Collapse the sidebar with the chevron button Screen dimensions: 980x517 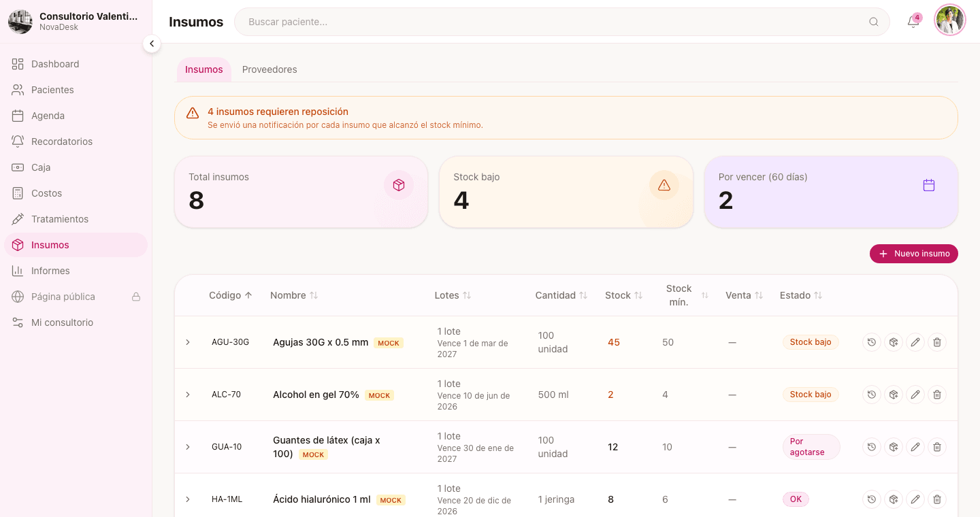[152, 44]
